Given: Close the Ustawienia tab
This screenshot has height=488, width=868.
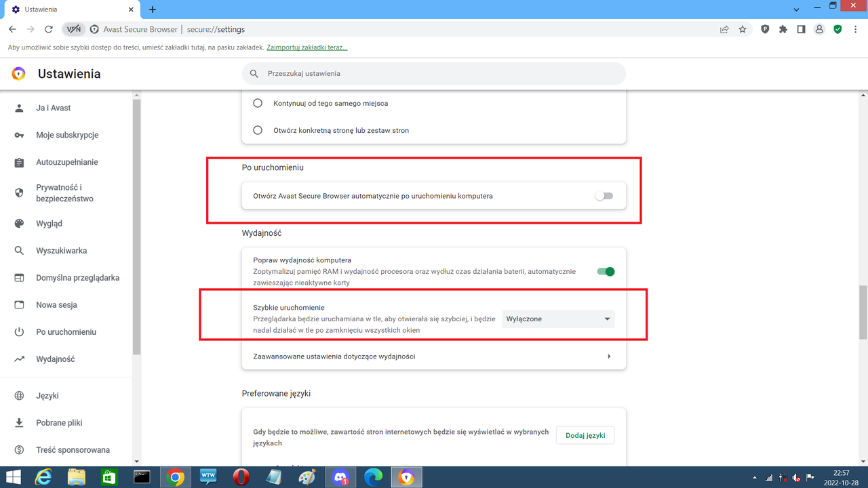Looking at the screenshot, I should click(130, 9).
